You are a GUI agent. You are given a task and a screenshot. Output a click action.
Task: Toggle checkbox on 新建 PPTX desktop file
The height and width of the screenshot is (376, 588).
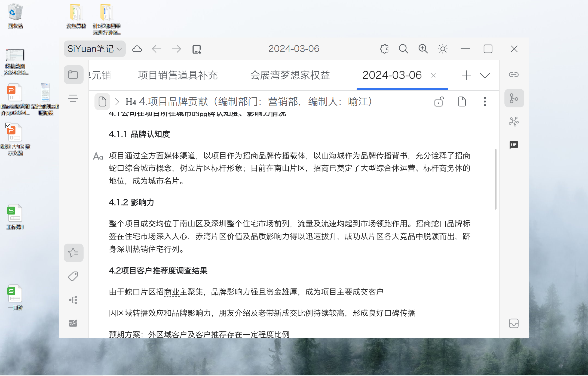coord(8,125)
